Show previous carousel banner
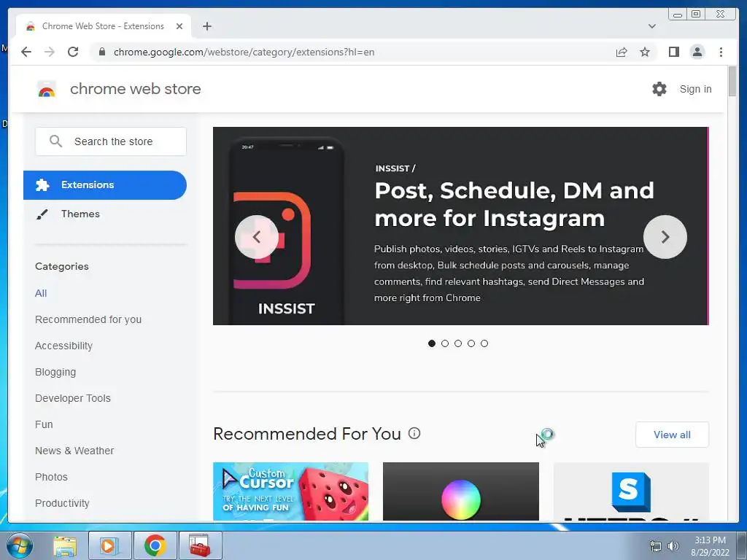This screenshot has width=747, height=560. click(257, 237)
